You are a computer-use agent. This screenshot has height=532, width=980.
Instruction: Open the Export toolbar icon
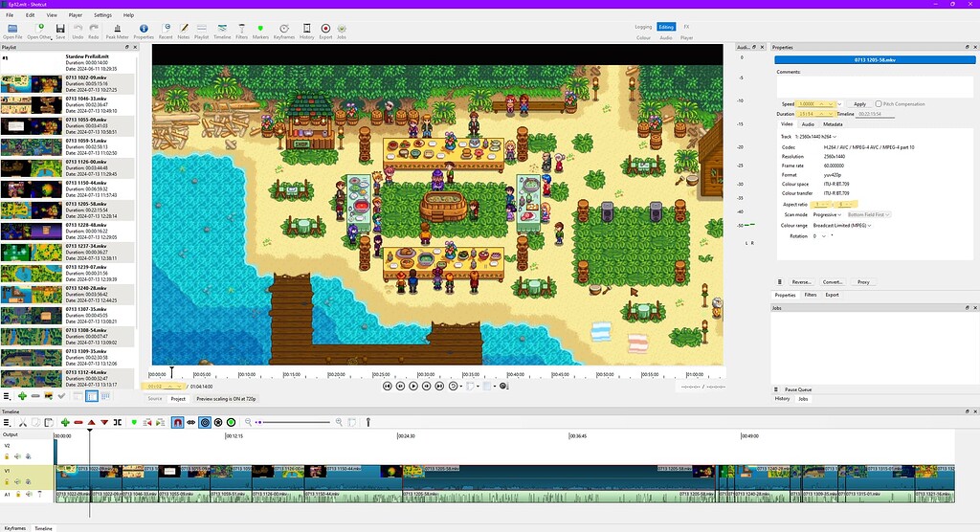coord(325,32)
